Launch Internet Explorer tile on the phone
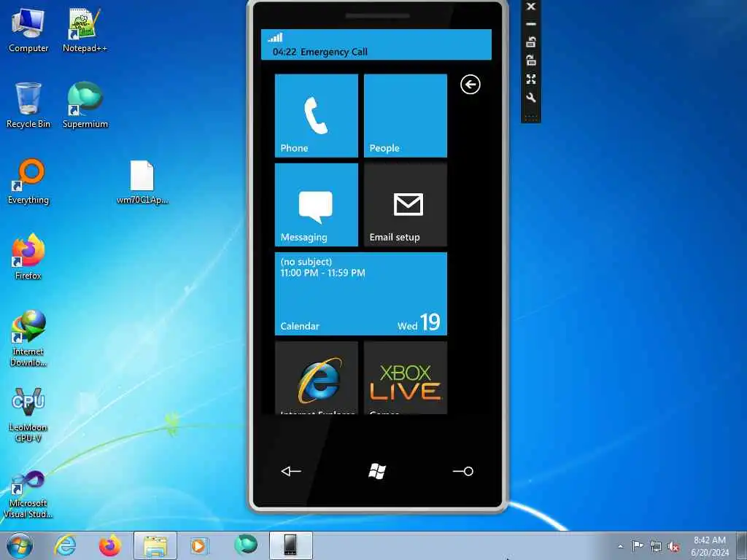This screenshot has width=747, height=560. coord(317,378)
